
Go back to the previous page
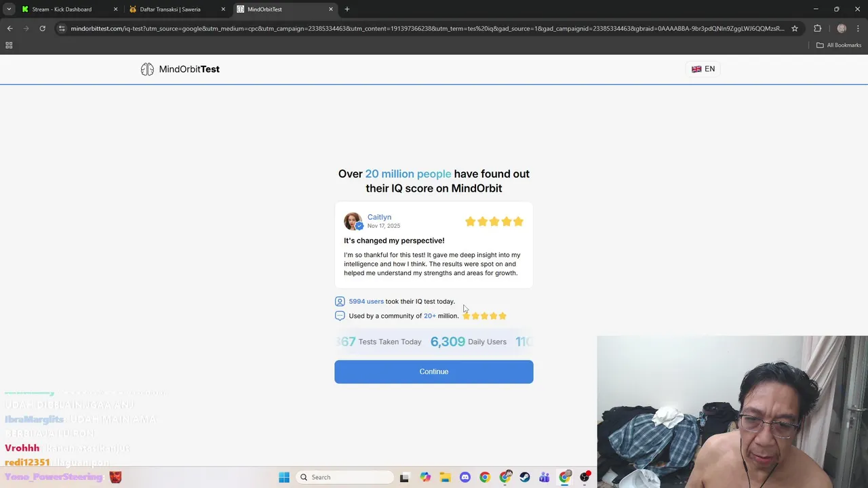pos(9,28)
